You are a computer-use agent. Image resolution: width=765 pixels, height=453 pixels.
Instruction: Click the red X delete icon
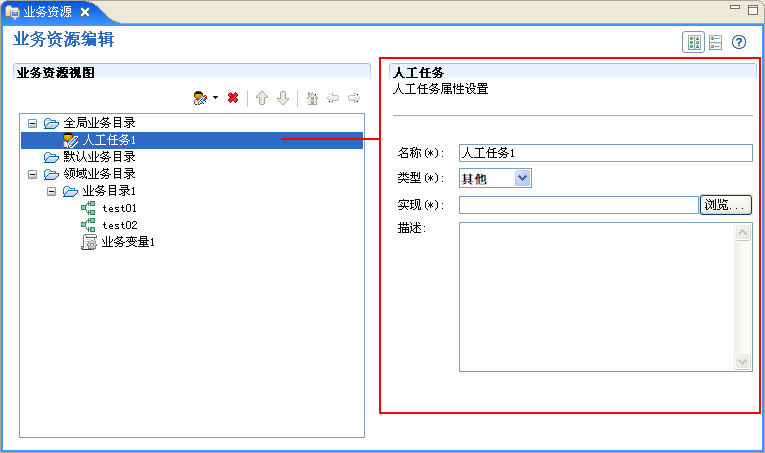pos(233,98)
